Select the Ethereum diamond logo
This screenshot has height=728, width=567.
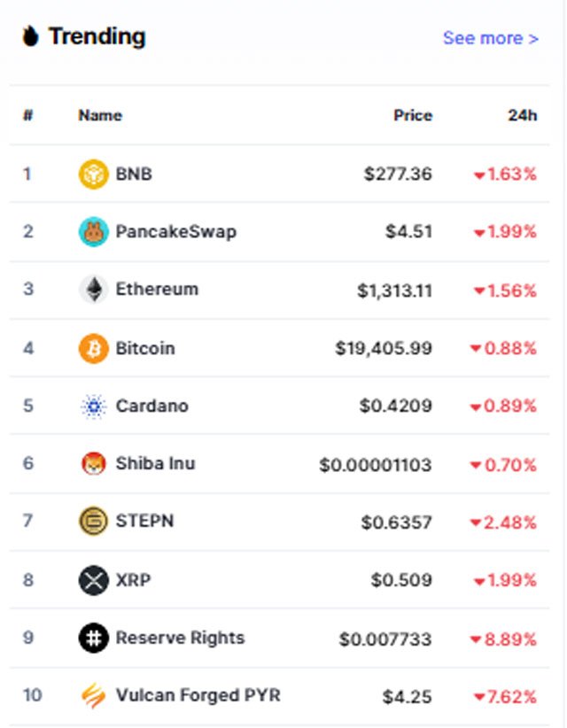point(93,290)
